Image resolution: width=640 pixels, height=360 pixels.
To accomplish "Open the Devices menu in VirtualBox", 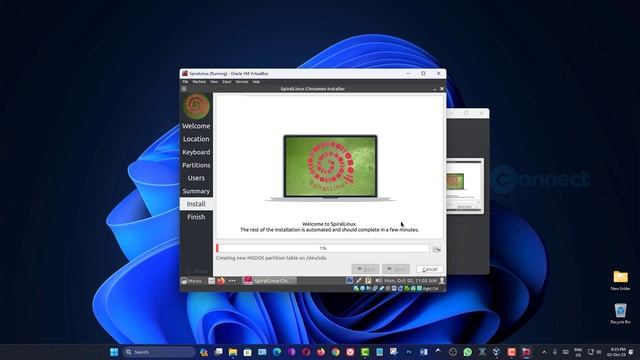I will coord(242,82).
